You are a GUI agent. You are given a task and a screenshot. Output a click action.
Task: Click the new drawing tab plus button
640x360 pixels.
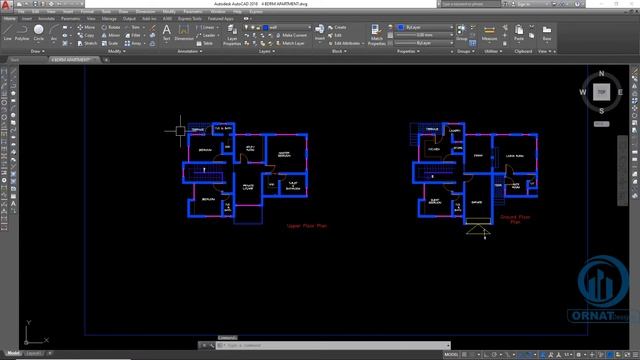coord(106,60)
